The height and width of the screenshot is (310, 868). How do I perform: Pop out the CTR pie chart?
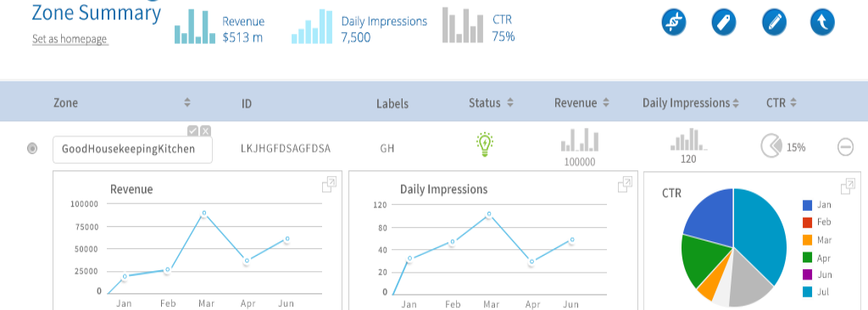coord(848,186)
